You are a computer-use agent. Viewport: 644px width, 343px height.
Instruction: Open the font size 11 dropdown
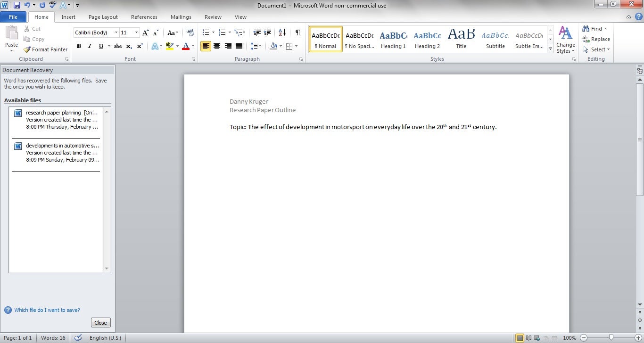[x=137, y=33]
